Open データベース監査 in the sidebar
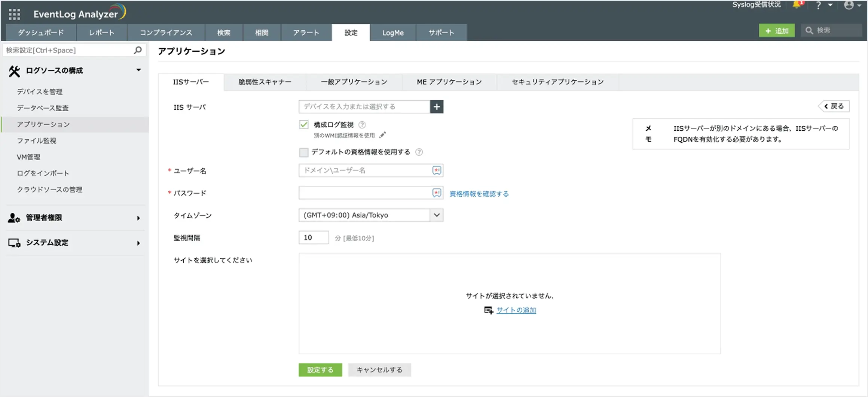The height and width of the screenshot is (397, 868). click(43, 108)
